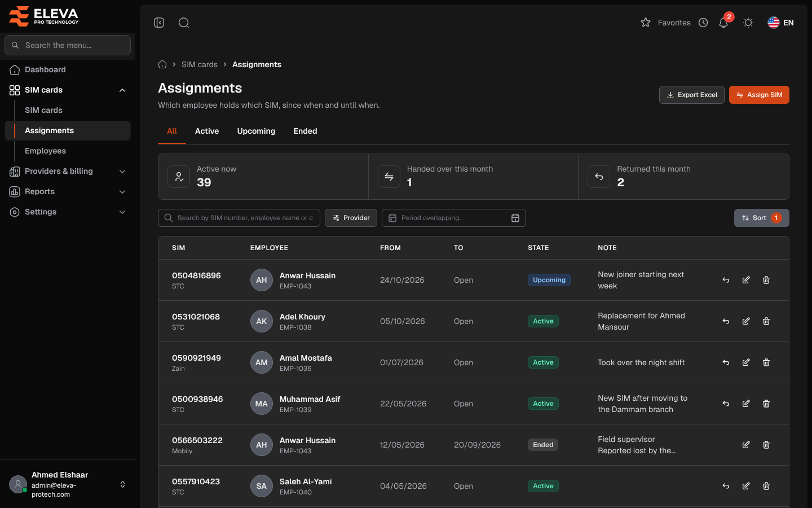Return SIM 0500938946 from Muhammad Asif
The width and height of the screenshot is (812, 508).
click(726, 404)
